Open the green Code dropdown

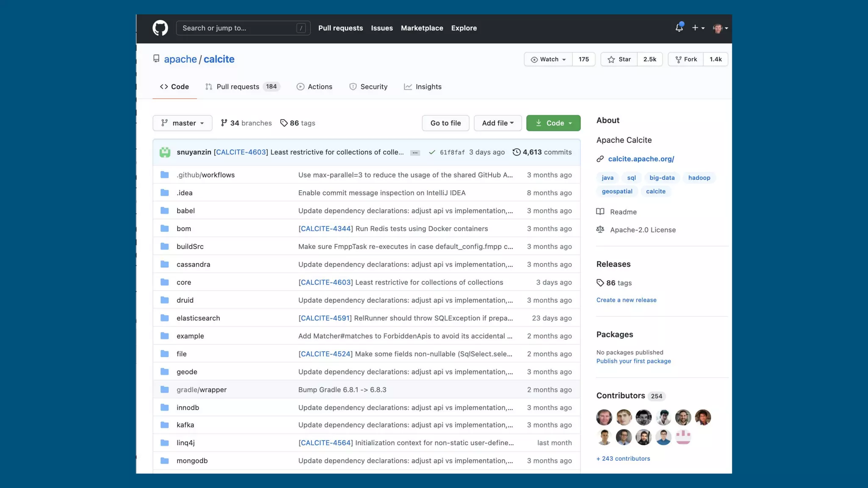(553, 123)
